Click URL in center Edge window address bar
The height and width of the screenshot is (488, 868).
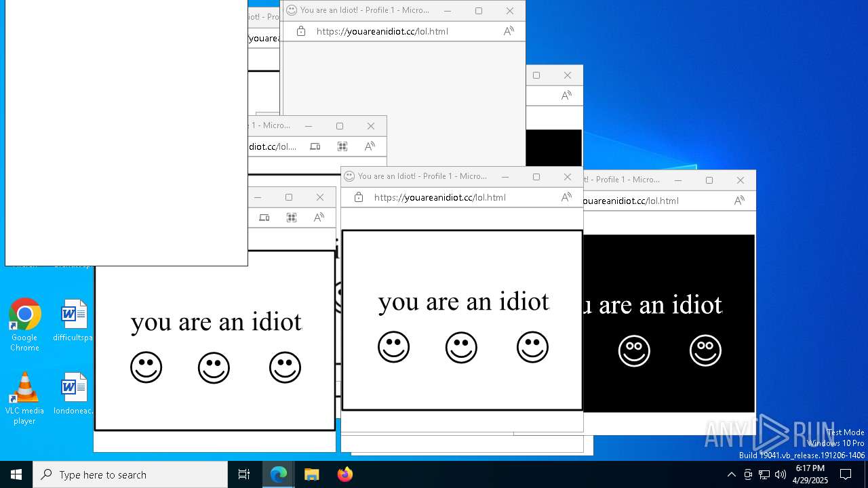[x=440, y=197]
